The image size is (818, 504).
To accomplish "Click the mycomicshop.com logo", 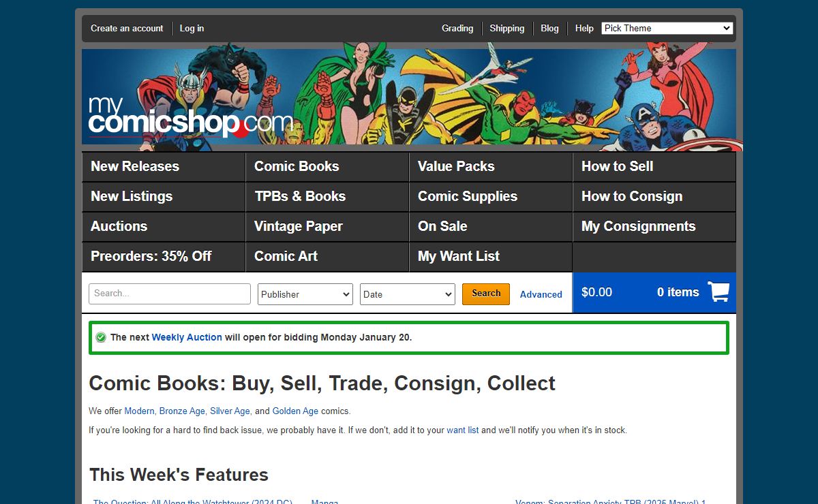I will click(x=191, y=117).
